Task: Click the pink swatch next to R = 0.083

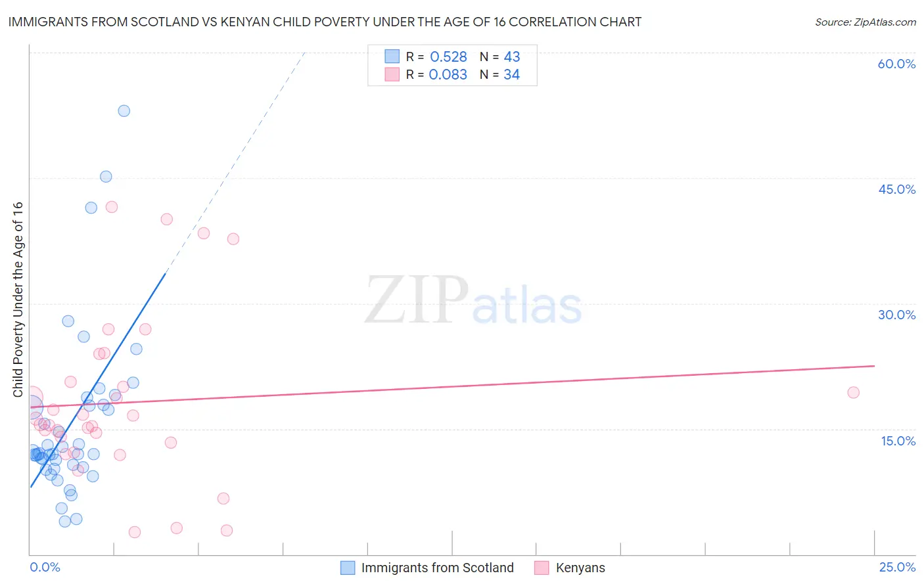Action: pos(392,74)
